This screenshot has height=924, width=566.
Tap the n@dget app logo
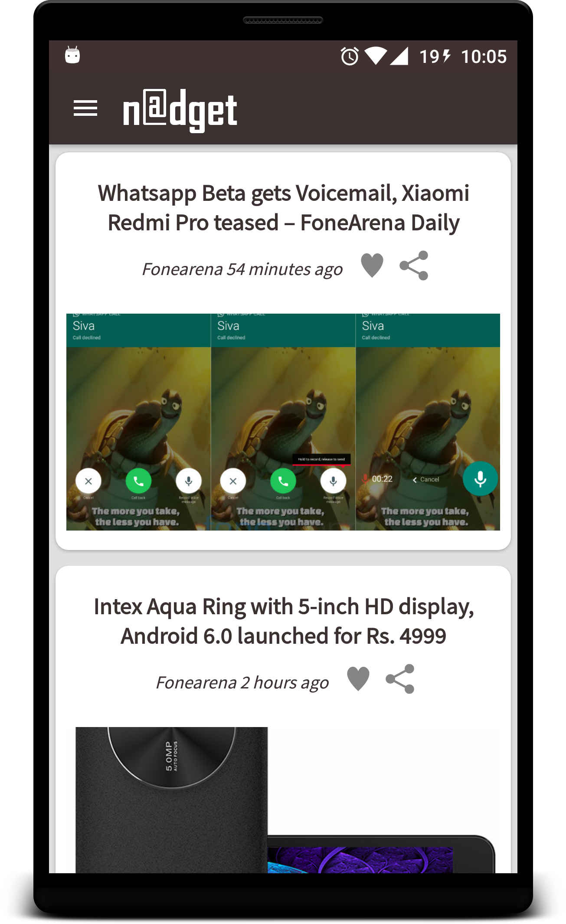[180, 111]
